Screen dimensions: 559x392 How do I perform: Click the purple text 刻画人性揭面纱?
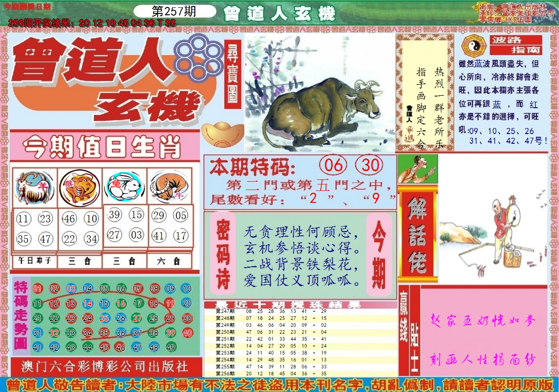(x=482, y=360)
